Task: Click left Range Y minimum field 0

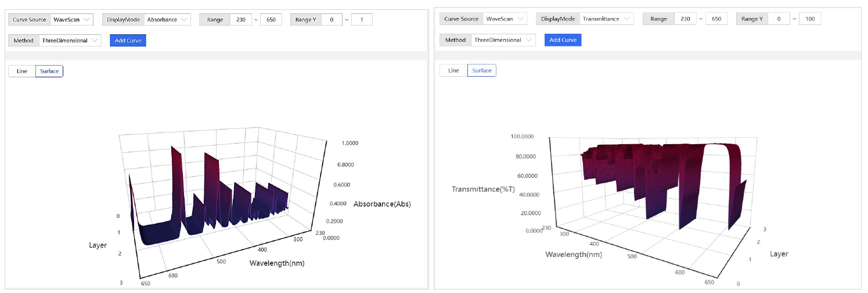Action: (x=332, y=19)
